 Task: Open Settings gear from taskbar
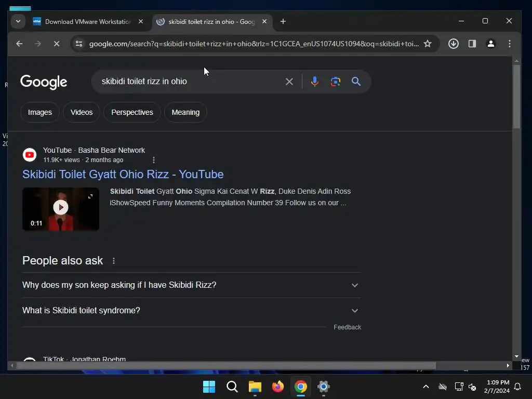[324, 387]
